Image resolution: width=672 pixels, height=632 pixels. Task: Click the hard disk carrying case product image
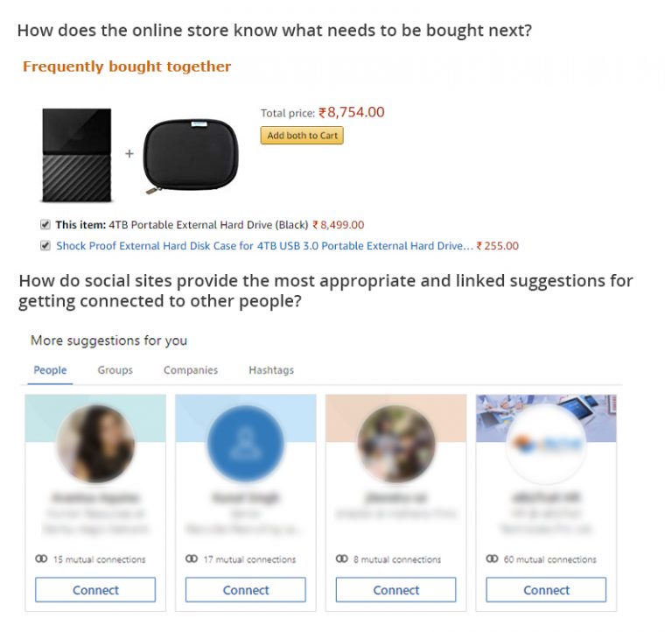[x=190, y=155]
